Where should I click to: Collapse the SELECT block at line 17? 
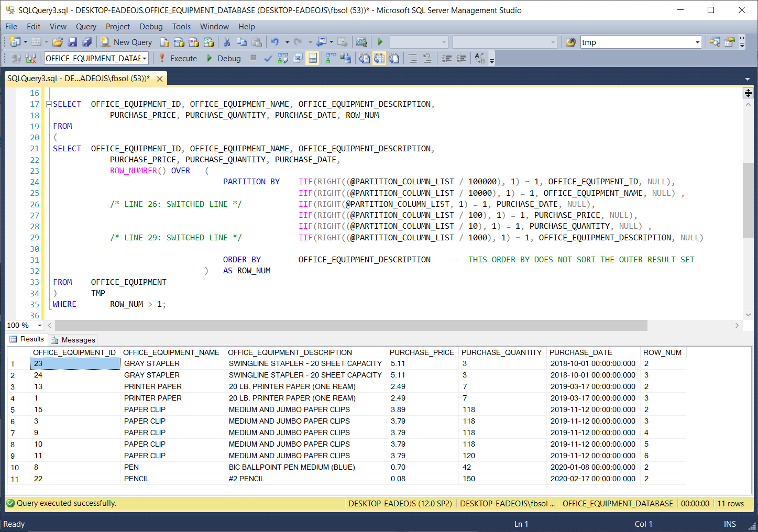49,104
